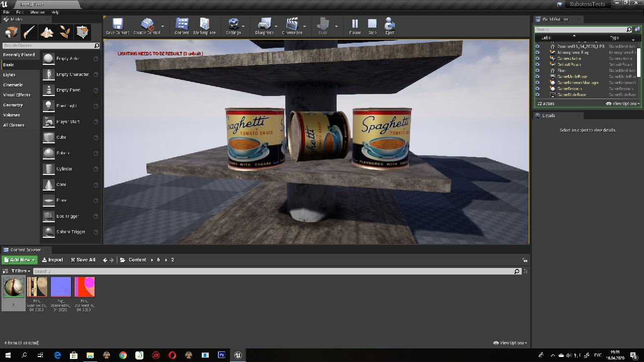Toggle Floor actor visibility

[x=537, y=70]
